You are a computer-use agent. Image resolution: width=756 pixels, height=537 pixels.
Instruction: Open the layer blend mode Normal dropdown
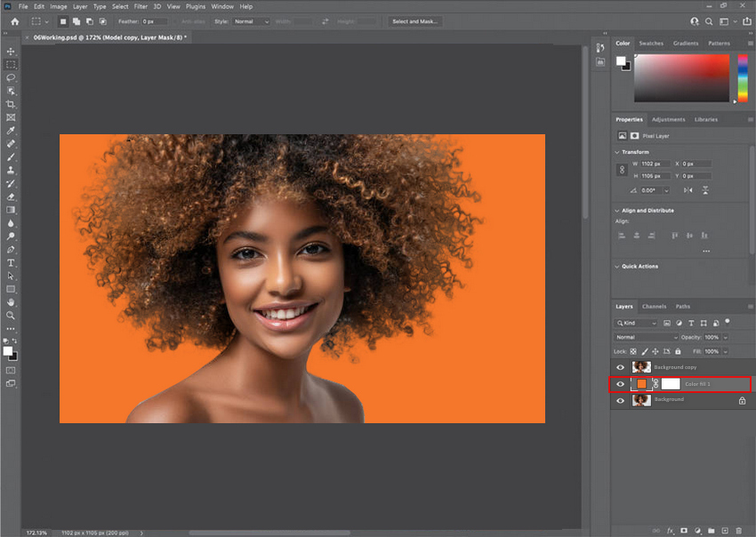[x=646, y=337]
